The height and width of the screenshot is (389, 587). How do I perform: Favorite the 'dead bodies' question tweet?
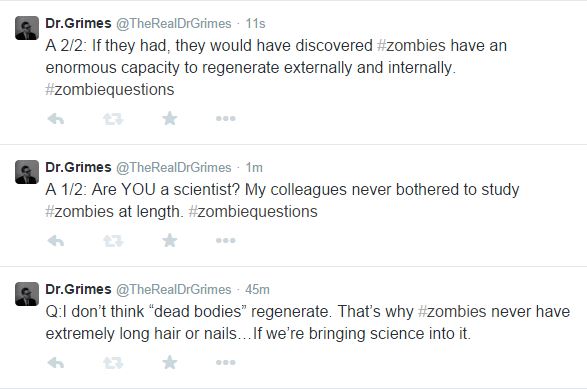[170, 362]
